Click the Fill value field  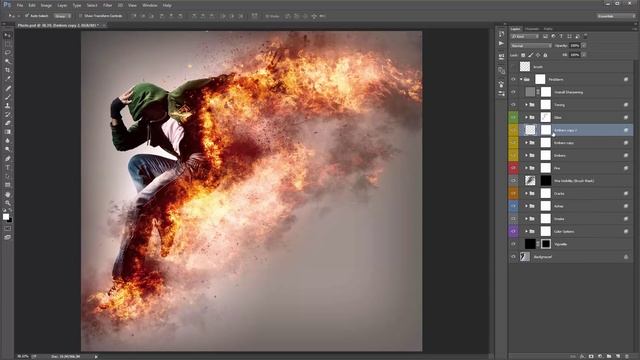click(x=575, y=55)
